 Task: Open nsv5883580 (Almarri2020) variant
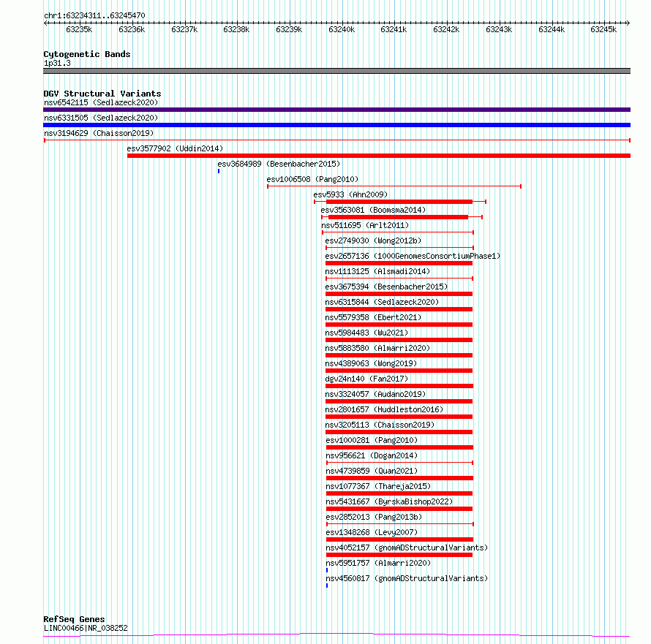pos(377,348)
